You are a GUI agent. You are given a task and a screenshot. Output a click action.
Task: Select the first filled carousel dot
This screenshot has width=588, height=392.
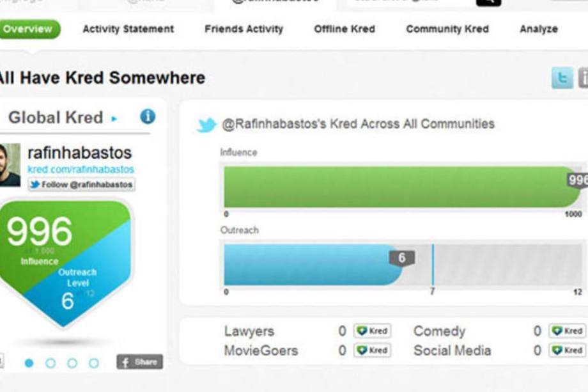tap(29, 363)
